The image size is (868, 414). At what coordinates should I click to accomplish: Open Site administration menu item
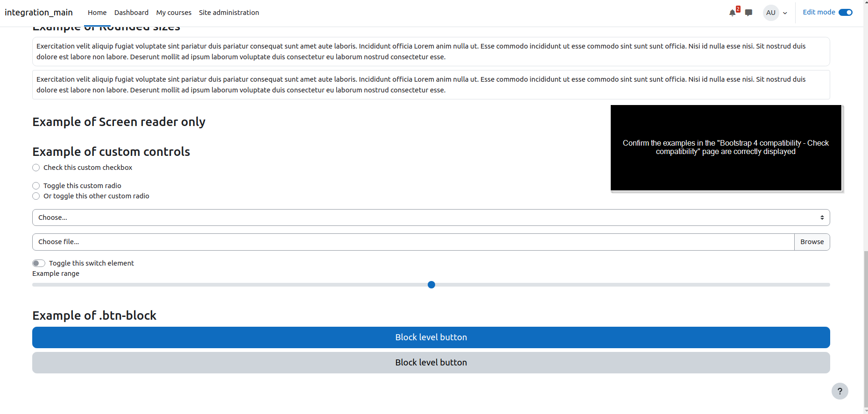(x=229, y=13)
